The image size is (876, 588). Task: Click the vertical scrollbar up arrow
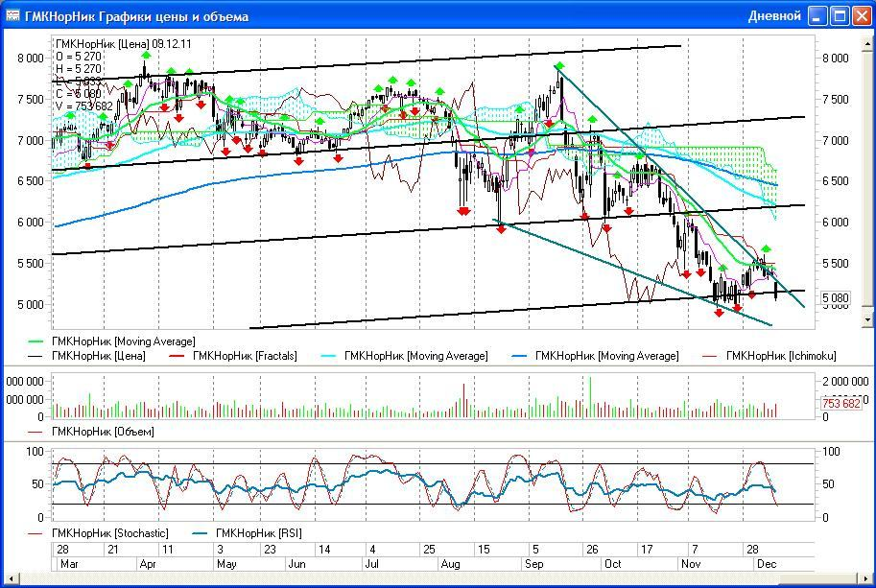(x=867, y=43)
